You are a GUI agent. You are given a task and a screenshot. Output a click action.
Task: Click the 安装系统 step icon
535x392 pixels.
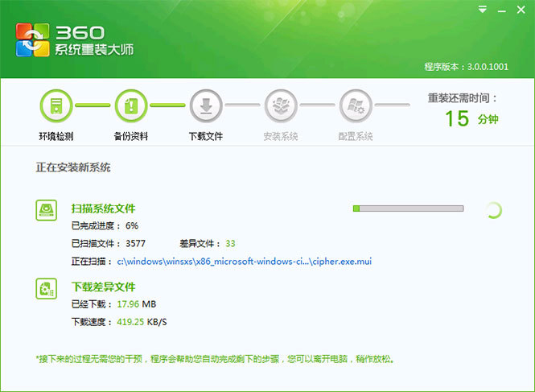coord(280,105)
